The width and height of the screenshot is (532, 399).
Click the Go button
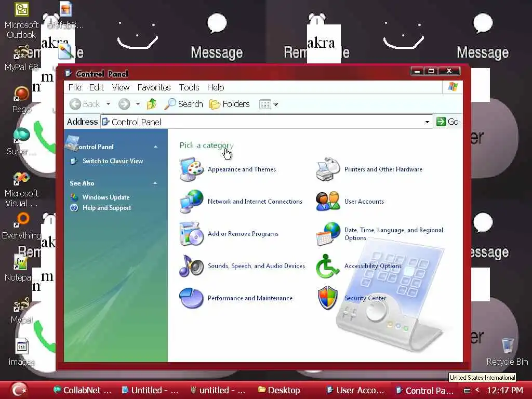(x=447, y=122)
